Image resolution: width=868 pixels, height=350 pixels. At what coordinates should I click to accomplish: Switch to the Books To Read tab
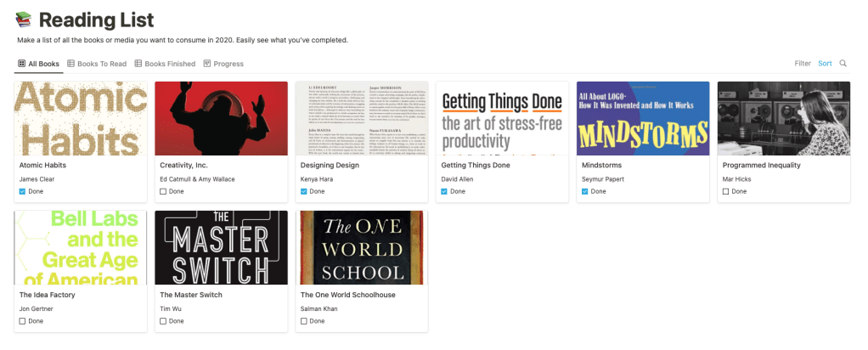(101, 64)
